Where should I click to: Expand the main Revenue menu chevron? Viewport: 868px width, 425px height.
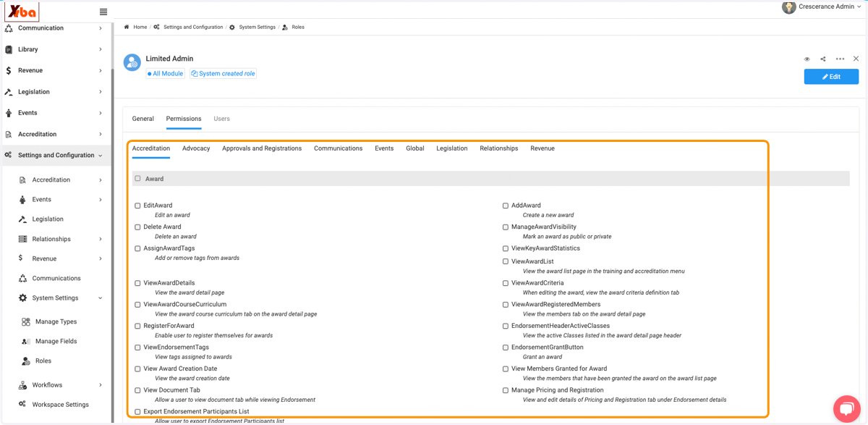click(x=101, y=70)
